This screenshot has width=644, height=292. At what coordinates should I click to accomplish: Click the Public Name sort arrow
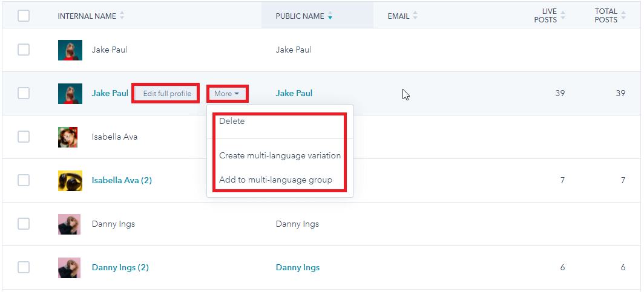point(330,16)
